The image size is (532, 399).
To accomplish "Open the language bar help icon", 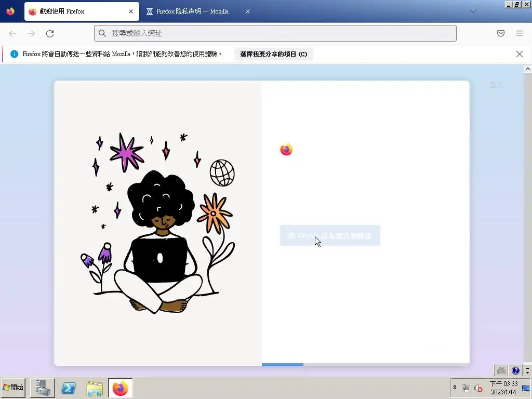I will pos(516,370).
